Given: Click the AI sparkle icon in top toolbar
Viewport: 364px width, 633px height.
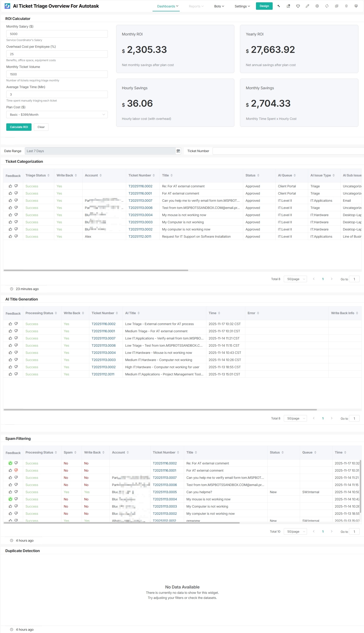Looking at the screenshot, I should pos(278,6).
